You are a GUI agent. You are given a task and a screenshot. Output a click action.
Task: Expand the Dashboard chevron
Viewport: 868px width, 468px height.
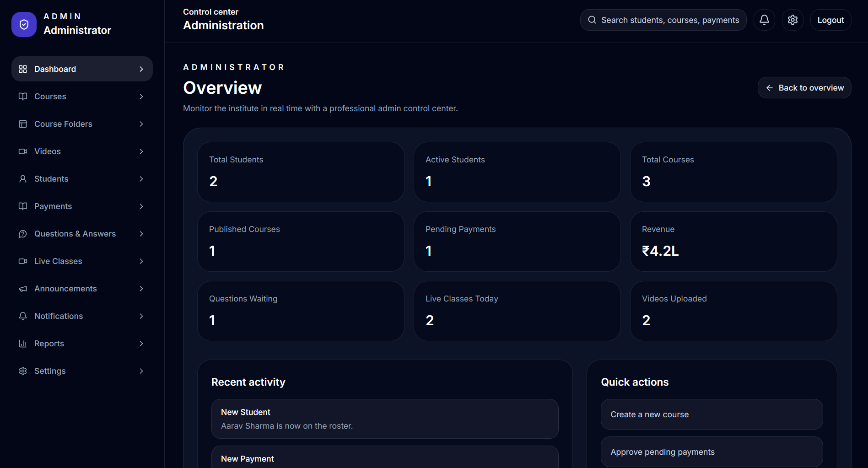141,69
